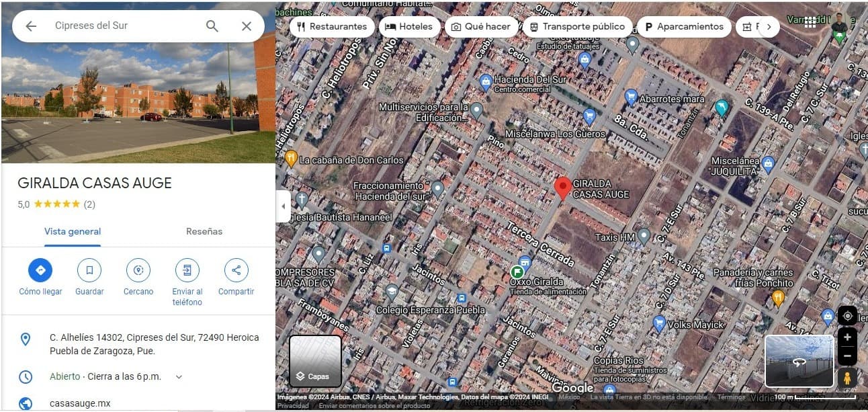Collapse the side panel with the arrow handle

click(x=283, y=206)
